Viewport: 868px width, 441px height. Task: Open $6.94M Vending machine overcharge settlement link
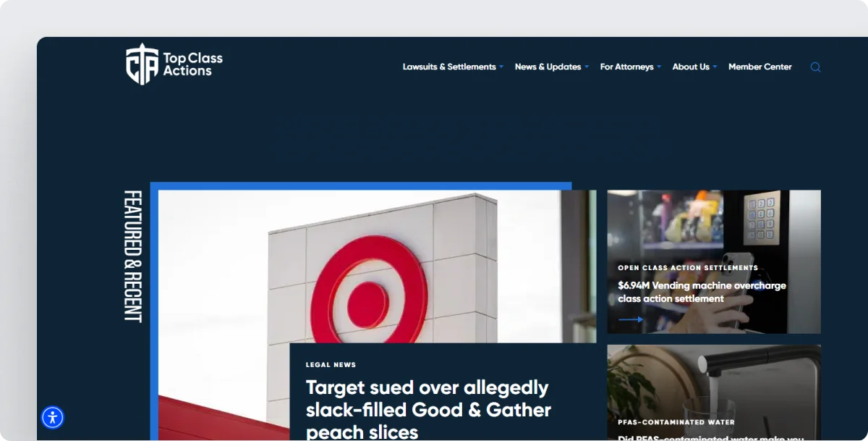pyautogui.click(x=702, y=292)
